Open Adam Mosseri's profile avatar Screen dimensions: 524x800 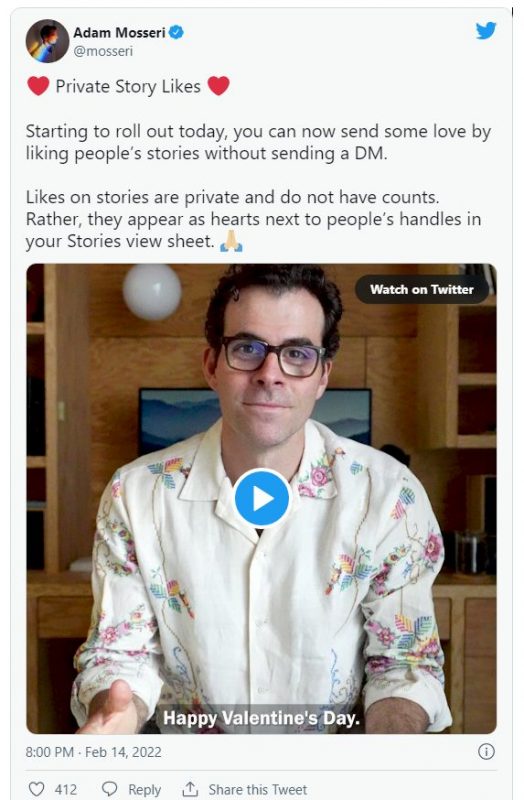(47, 41)
